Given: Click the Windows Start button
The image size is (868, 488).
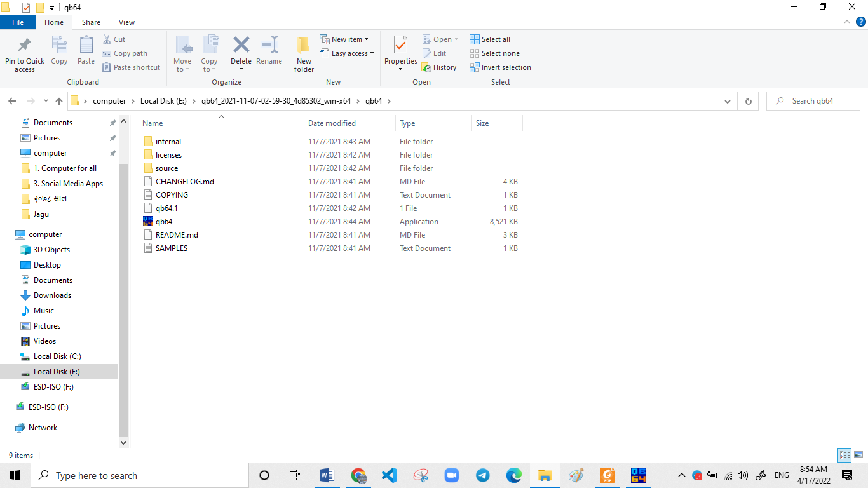Looking at the screenshot, I should coord(15,475).
